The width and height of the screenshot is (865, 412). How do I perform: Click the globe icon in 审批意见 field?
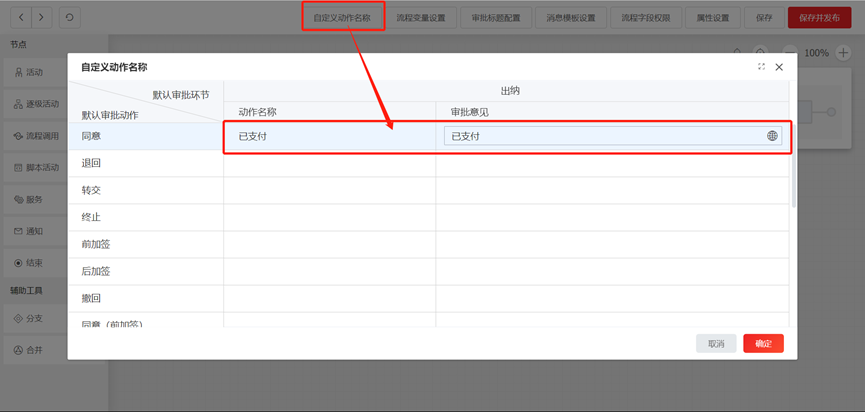pyautogui.click(x=772, y=136)
